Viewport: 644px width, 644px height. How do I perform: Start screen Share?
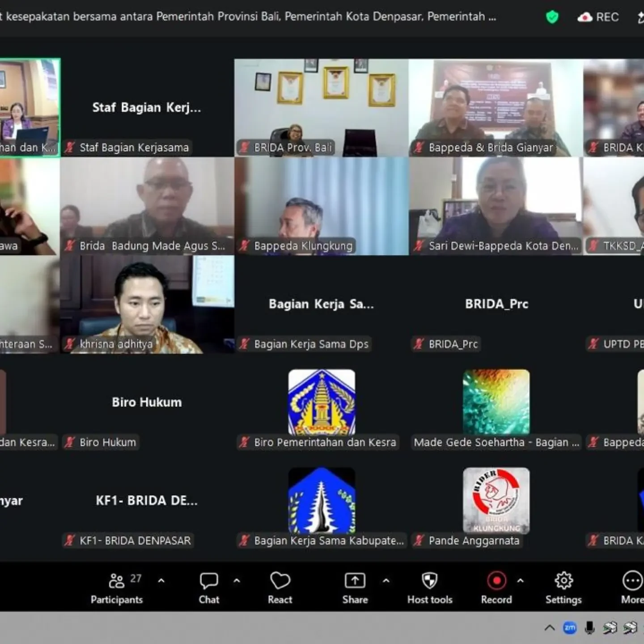tap(355, 589)
